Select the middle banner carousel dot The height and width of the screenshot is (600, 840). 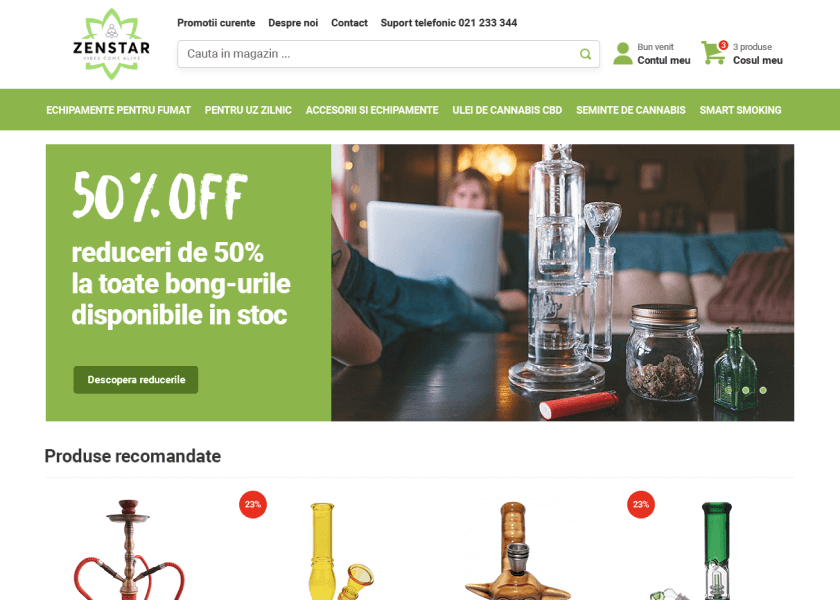coord(745,391)
